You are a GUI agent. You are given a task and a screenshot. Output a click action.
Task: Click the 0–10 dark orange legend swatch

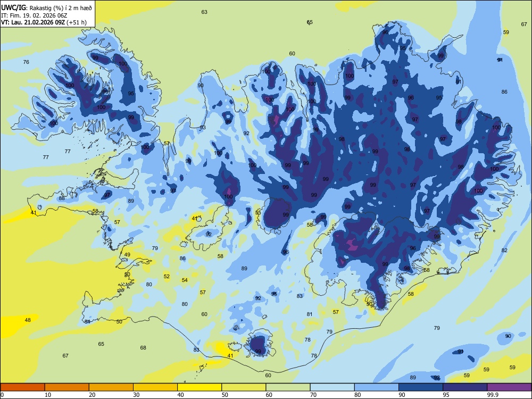22,387
